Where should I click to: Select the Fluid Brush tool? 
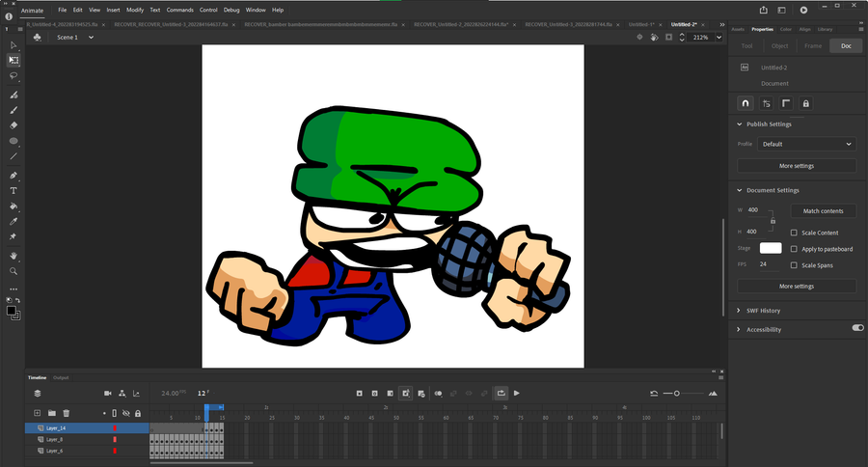click(14, 95)
